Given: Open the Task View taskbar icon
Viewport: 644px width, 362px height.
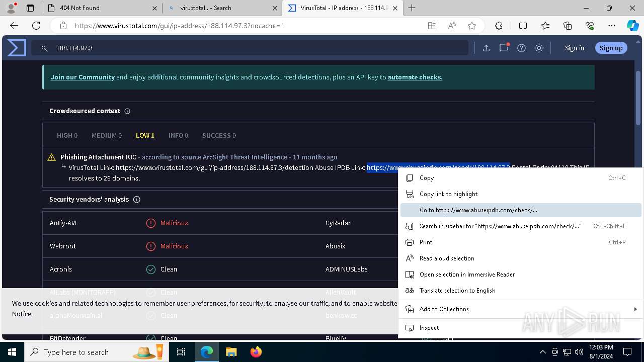Looking at the screenshot, I should (x=181, y=352).
